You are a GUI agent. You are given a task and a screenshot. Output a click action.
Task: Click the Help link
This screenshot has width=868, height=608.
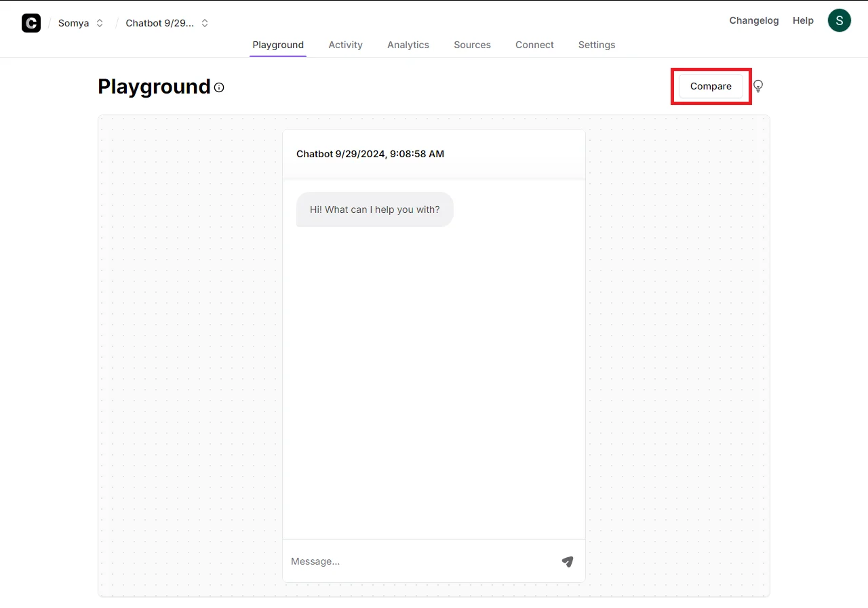coord(803,20)
